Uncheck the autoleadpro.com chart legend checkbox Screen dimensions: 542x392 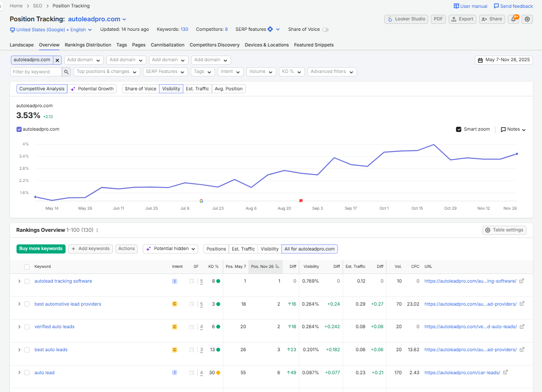[19, 129]
